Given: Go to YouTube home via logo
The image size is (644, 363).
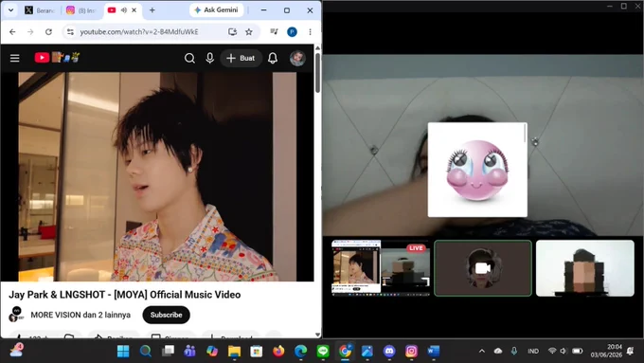Looking at the screenshot, I should (x=57, y=58).
